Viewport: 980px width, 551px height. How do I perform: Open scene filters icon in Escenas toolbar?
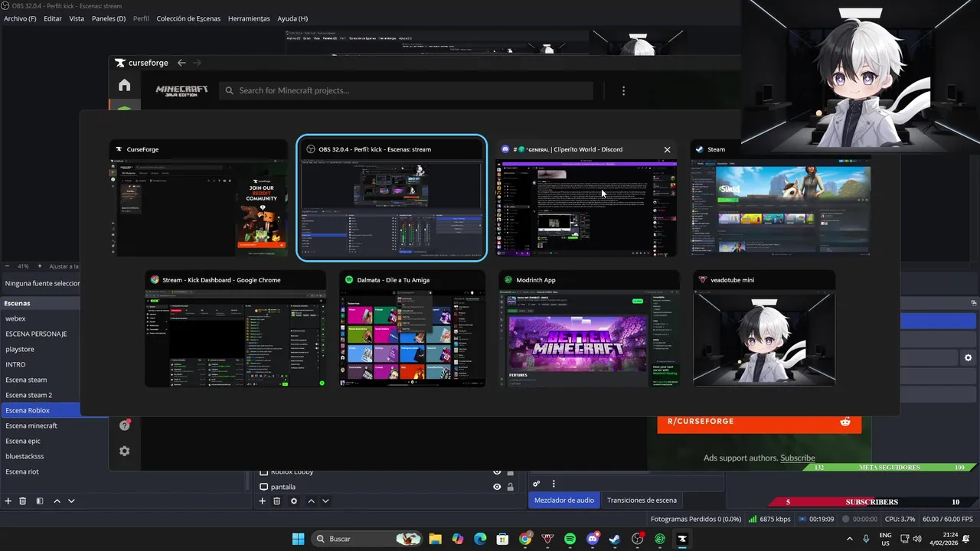point(40,501)
